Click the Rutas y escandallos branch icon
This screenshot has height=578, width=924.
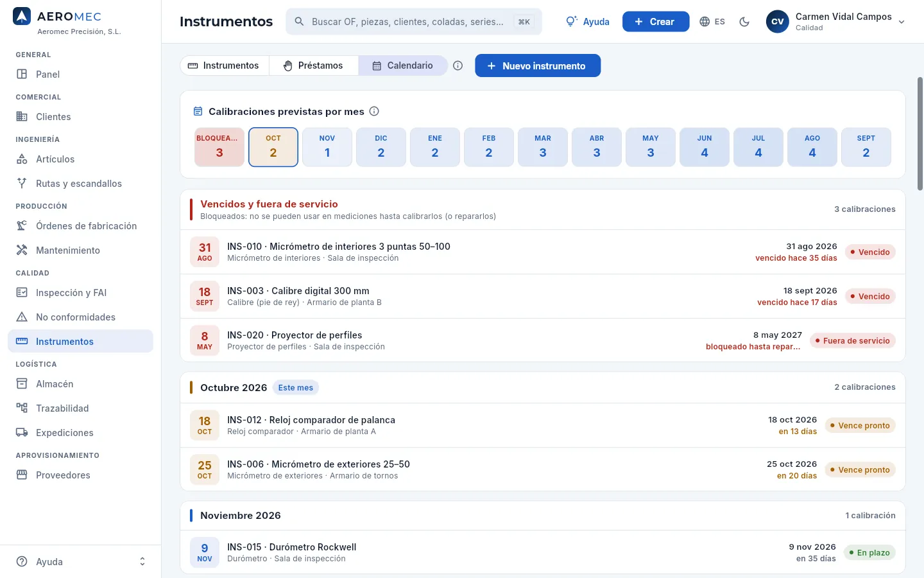click(22, 183)
